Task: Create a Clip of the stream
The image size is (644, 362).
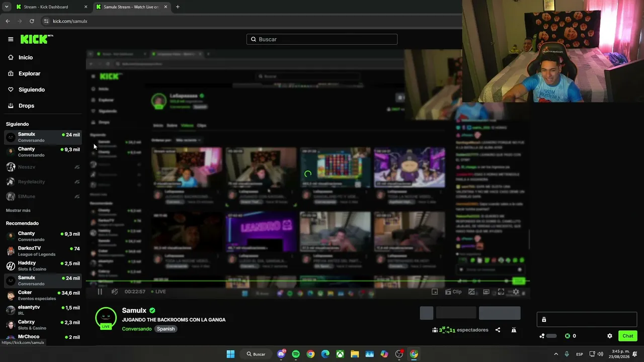Action: pos(453,292)
